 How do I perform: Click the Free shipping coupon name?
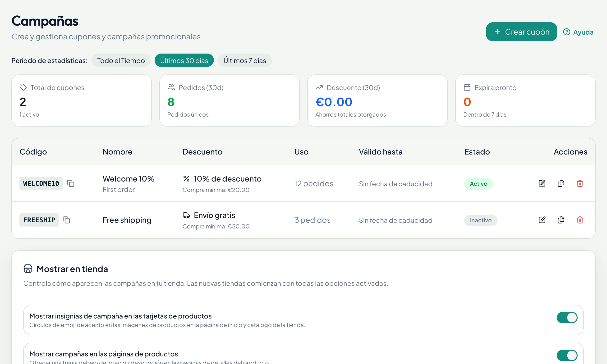coord(127,220)
